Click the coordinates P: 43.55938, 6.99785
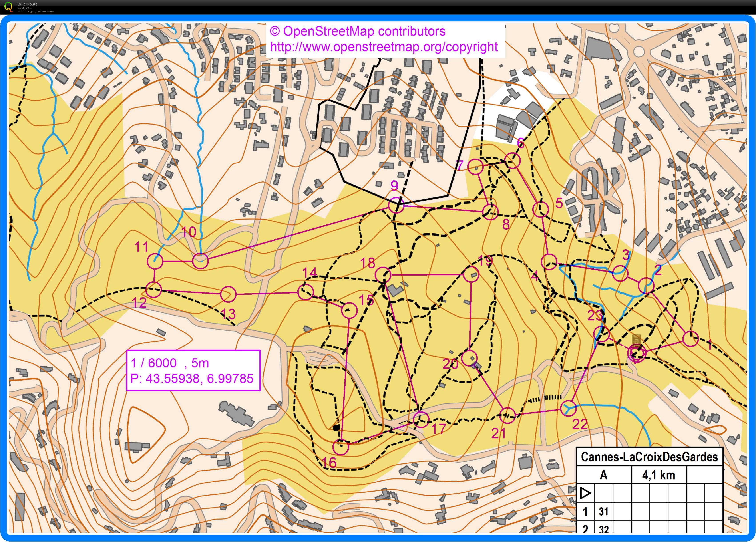756x542 pixels. coord(192,379)
